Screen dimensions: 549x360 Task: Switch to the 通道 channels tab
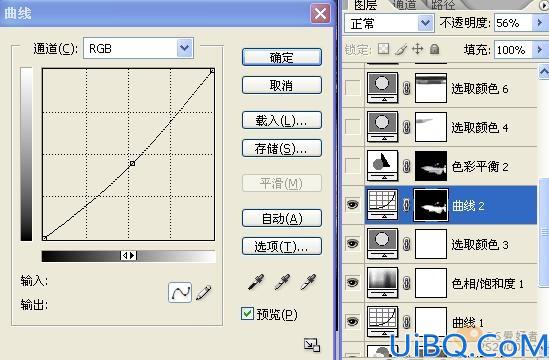tap(405, 5)
